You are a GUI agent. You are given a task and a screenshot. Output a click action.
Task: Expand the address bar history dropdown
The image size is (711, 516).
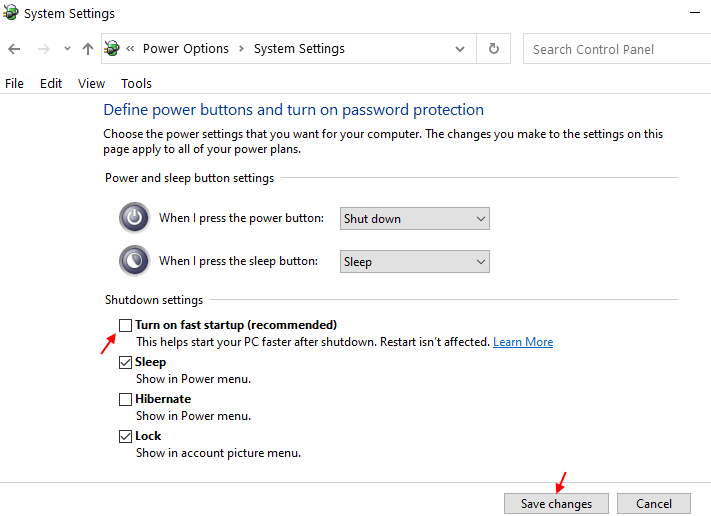pyautogui.click(x=460, y=49)
